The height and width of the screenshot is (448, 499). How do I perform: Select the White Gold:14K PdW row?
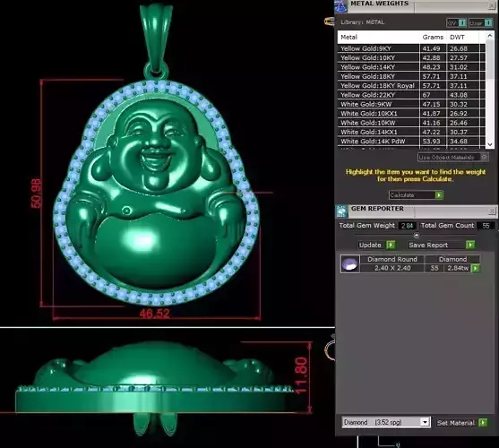click(x=411, y=141)
